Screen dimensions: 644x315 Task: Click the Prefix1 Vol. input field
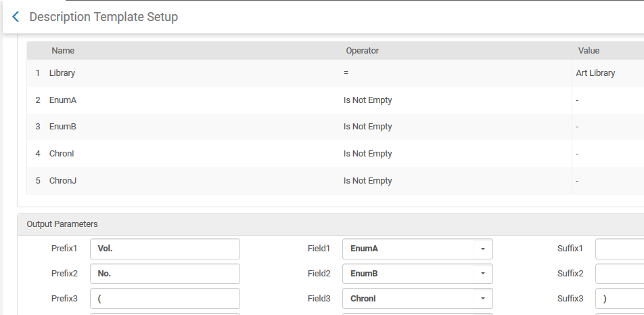point(165,249)
